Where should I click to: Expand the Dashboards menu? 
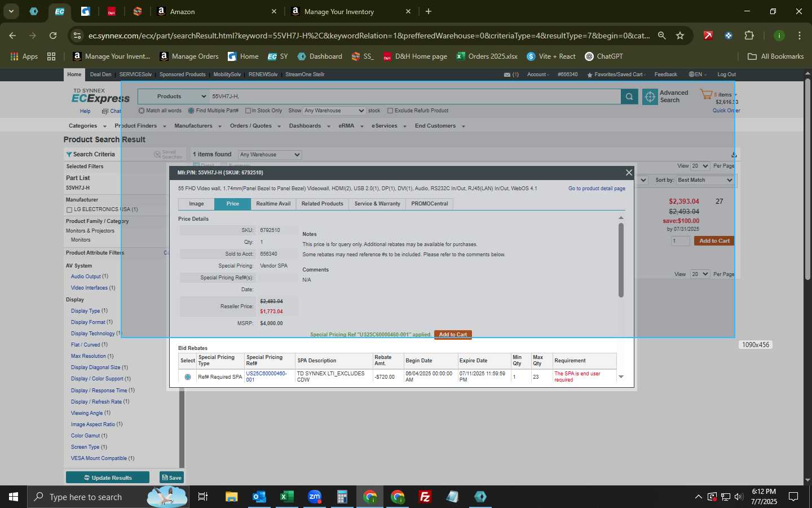pos(309,126)
